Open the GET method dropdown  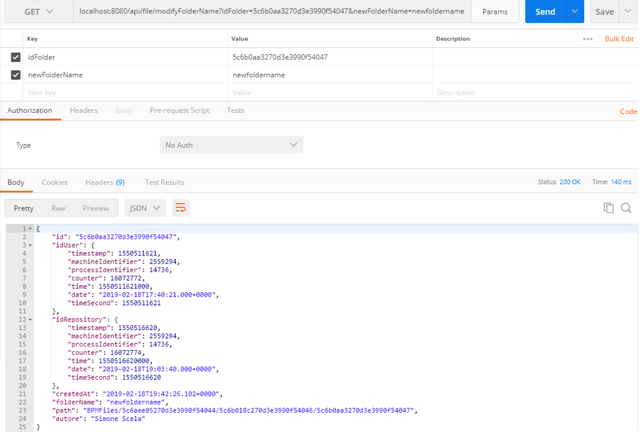pos(38,11)
